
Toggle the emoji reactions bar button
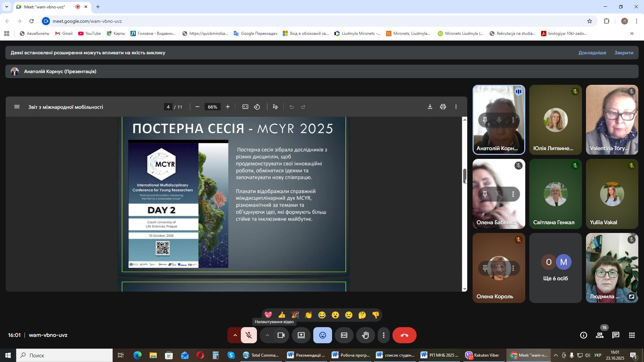coord(322,335)
